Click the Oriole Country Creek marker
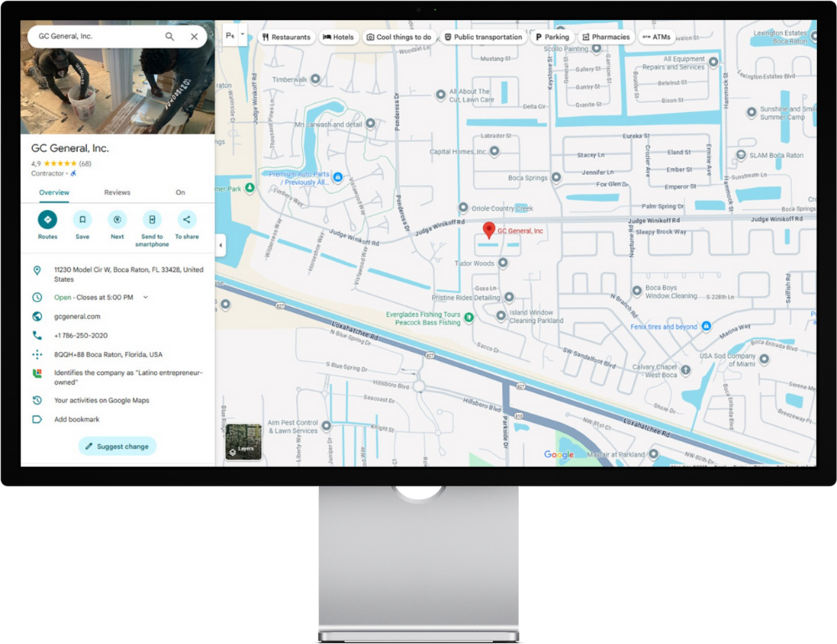Viewport: 837px width, 644px height. (464, 207)
